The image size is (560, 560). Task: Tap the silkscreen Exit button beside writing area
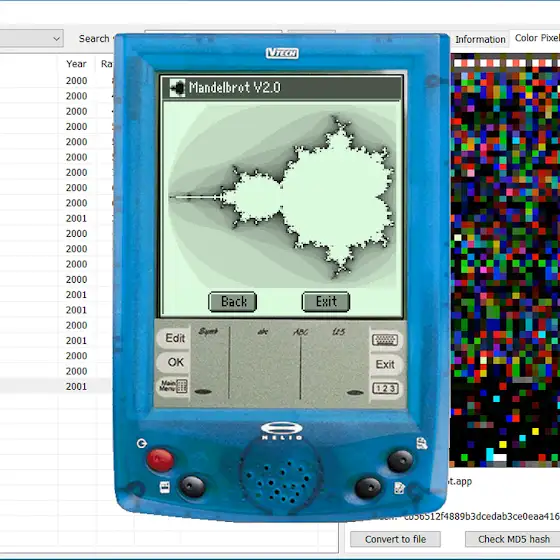click(x=385, y=364)
